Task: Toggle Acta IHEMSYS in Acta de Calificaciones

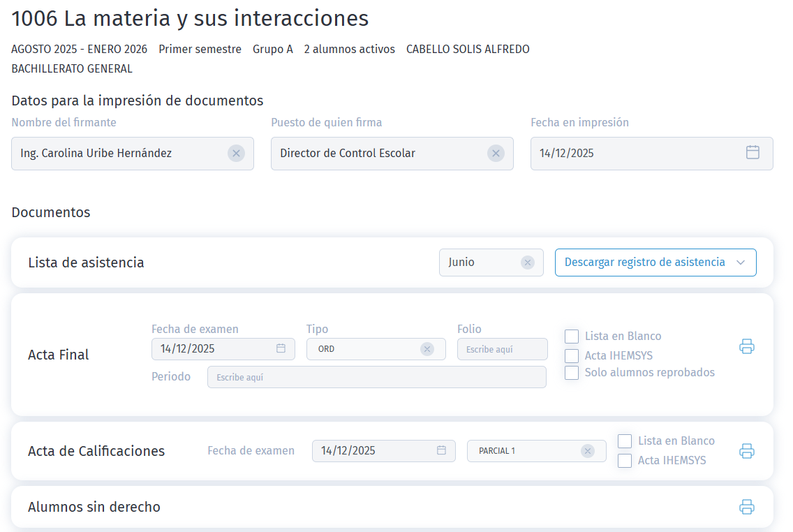Action: pyautogui.click(x=625, y=461)
